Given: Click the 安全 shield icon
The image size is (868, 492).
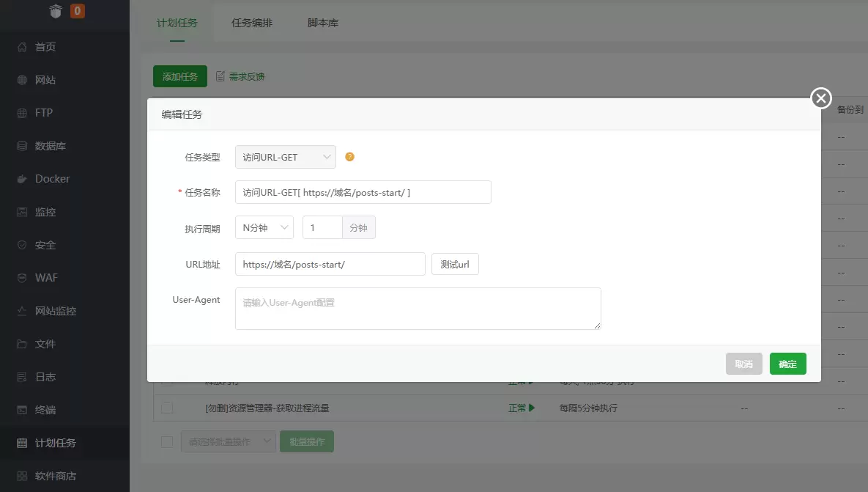Looking at the screenshot, I should [22, 245].
